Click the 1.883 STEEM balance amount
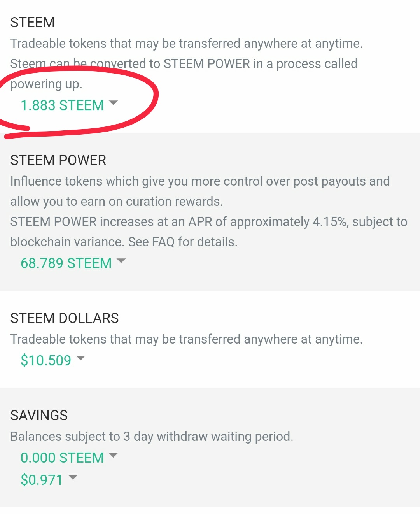The width and height of the screenshot is (420, 514). [62, 105]
